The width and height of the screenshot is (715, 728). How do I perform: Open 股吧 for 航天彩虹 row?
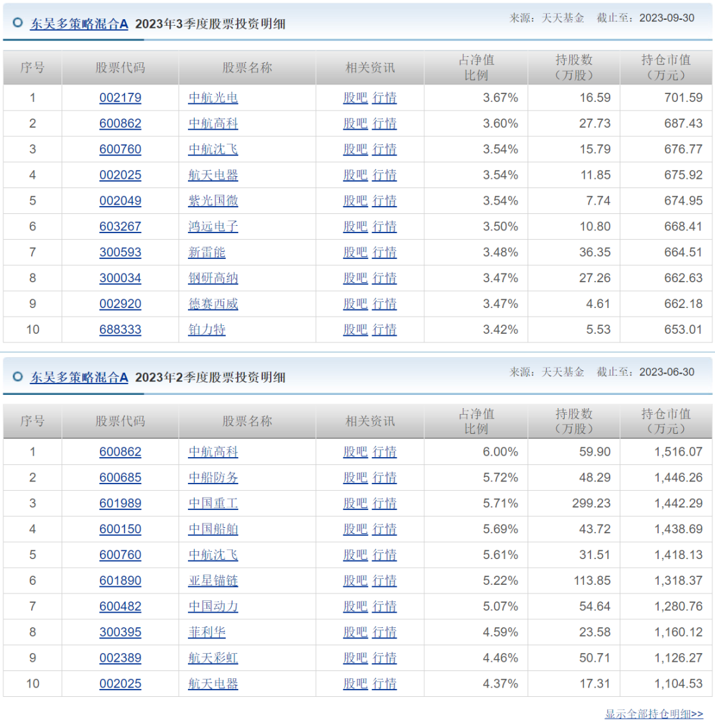pyautogui.click(x=355, y=658)
